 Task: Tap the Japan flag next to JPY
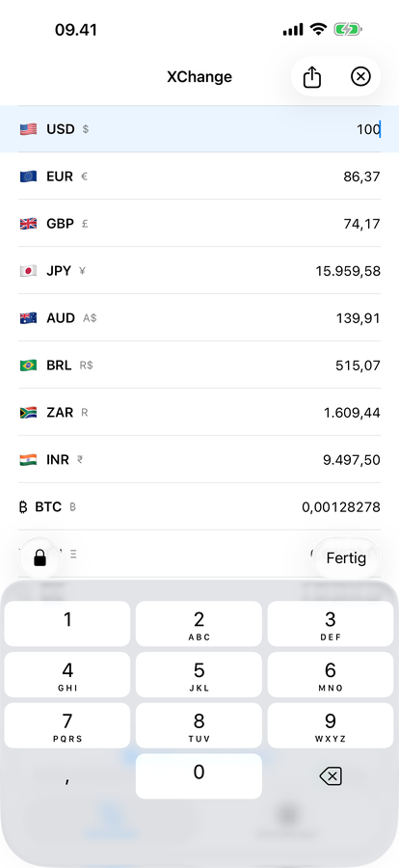(x=28, y=271)
